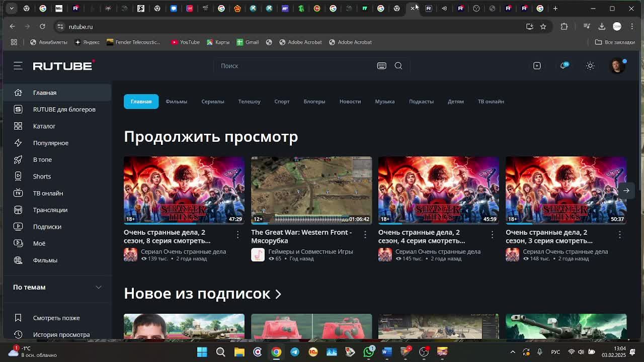Open the on-screen keyboard in search
The image size is (644, 362).
click(381, 66)
